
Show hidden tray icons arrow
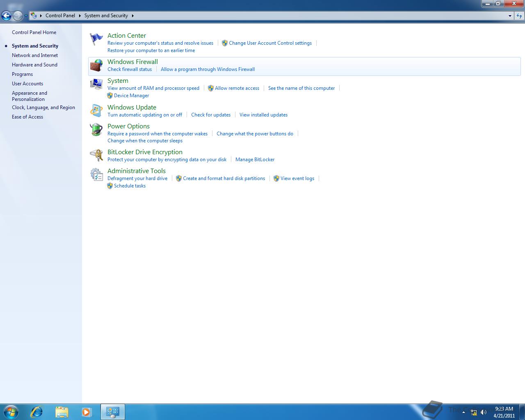point(464,412)
